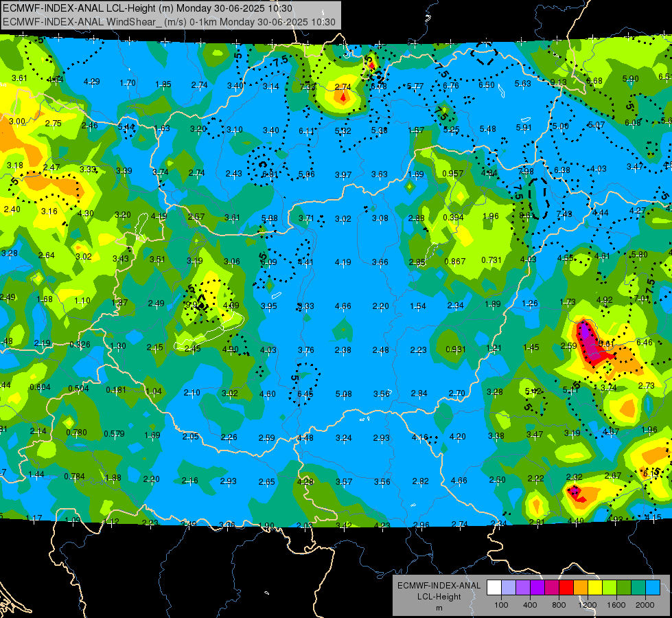Click the wind shear value 6.46
The image size is (672, 618).
tap(645, 342)
